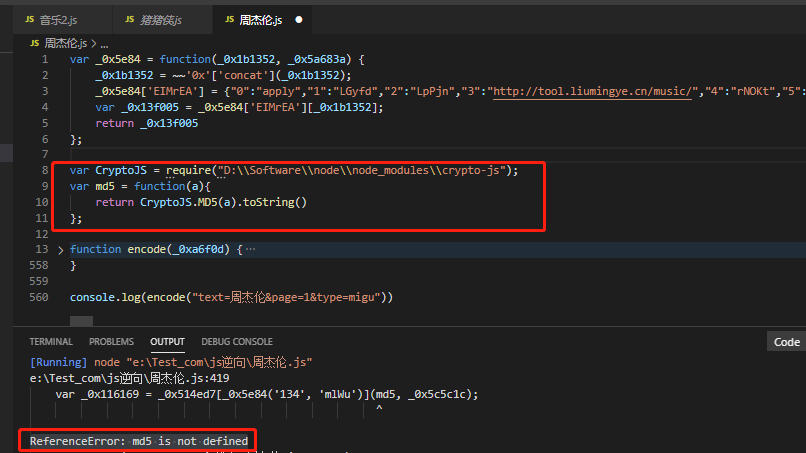This screenshot has height=453, width=806.
Task: Open the DEBUG CONSOLE panel tab
Action: 237,342
